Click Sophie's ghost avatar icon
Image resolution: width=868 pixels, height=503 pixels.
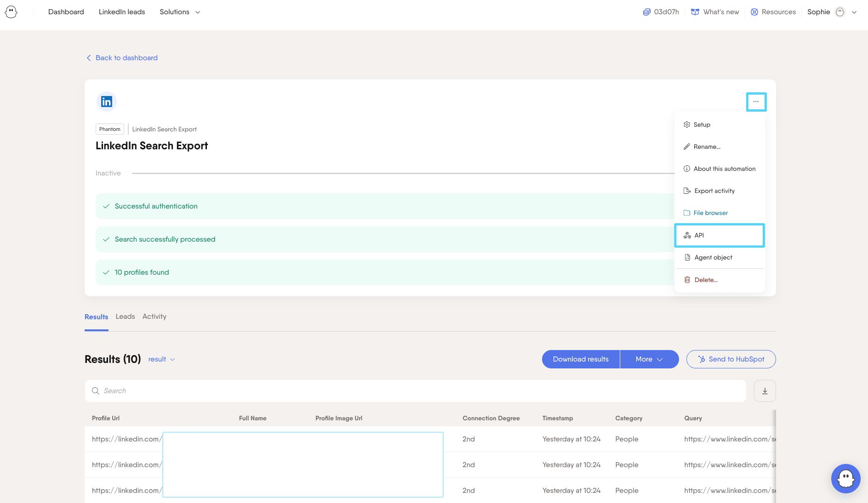(x=840, y=12)
